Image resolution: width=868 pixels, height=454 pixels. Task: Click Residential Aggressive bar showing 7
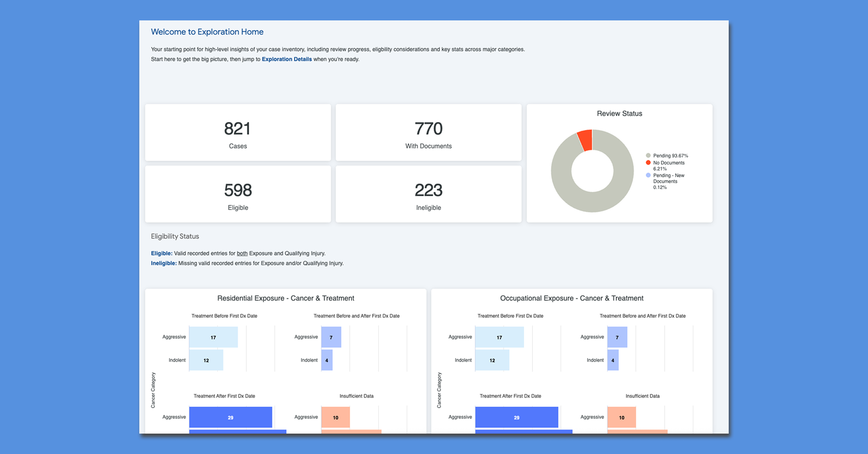331,337
